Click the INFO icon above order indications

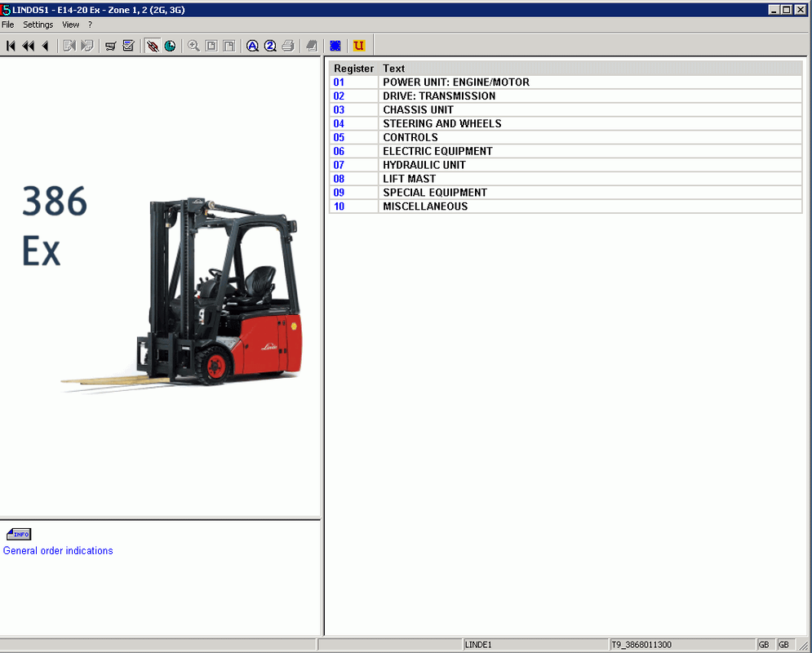19,534
